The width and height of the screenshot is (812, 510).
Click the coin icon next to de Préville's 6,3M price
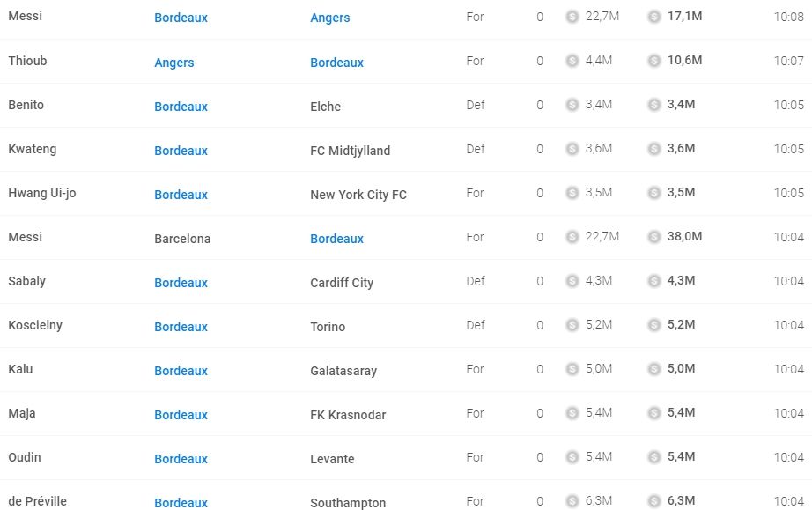coord(654,500)
